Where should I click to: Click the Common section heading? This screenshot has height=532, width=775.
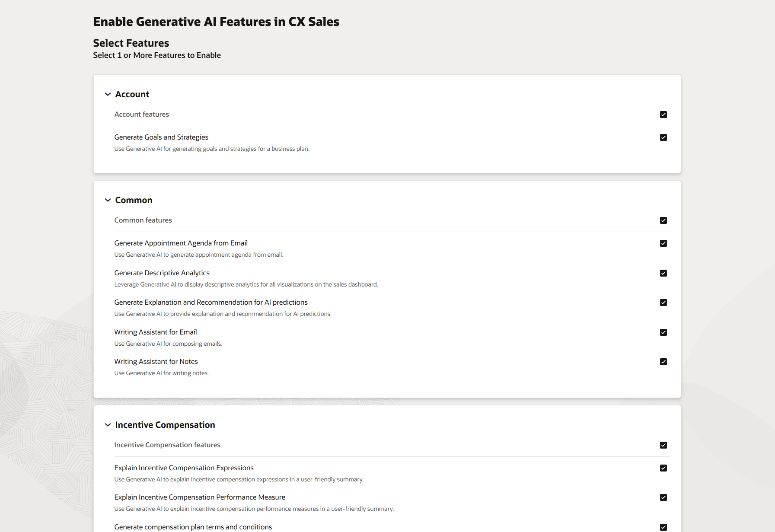134,200
